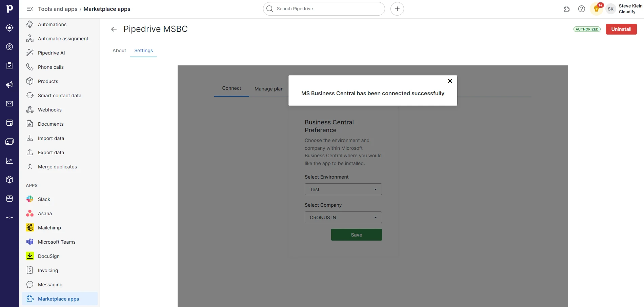Focus the Search Pipedrive field

click(x=324, y=9)
